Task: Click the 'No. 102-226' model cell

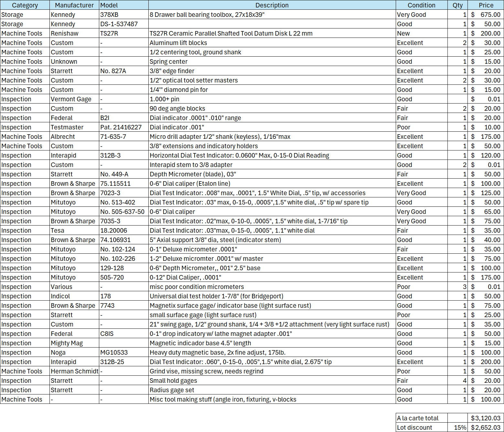Action: (124, 259)
